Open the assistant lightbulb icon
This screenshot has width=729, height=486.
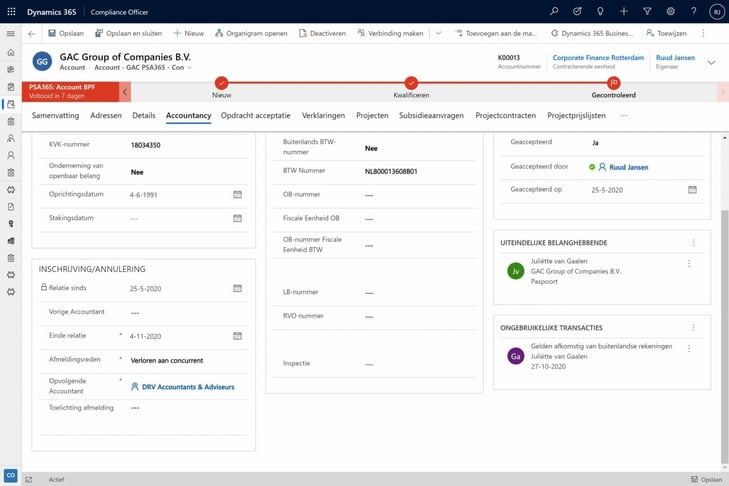(x=600, y=11)
